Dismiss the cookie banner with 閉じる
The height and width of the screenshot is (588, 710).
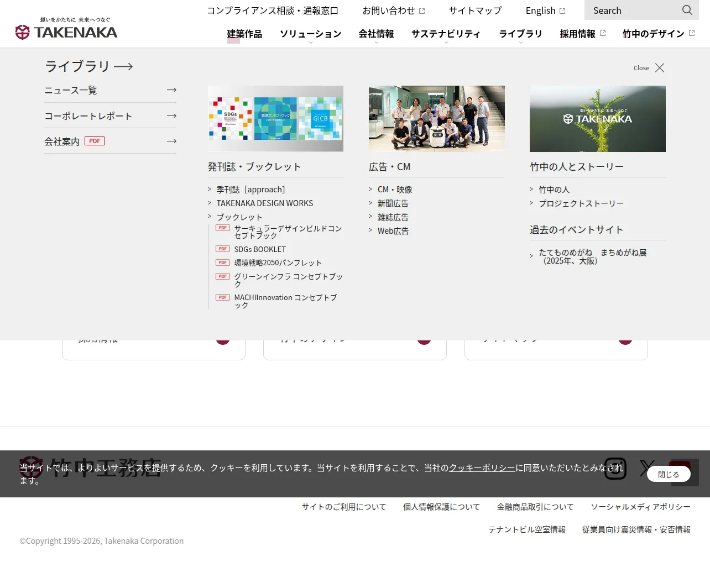pos(669,474)
